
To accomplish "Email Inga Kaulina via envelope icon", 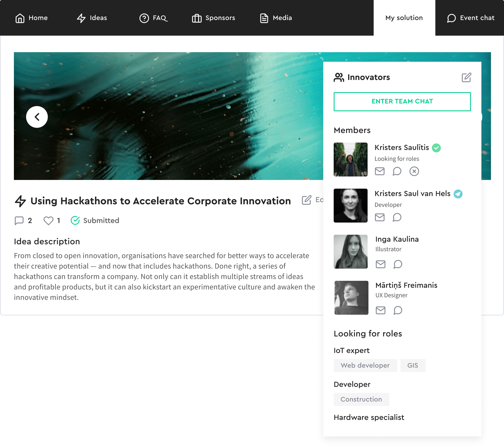I will click(x=380, y=264).
